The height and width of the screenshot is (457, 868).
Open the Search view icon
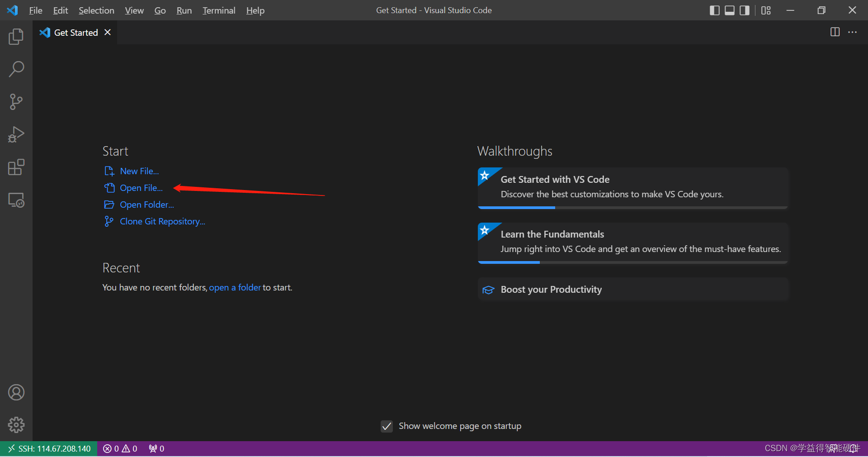click(16, 69)
